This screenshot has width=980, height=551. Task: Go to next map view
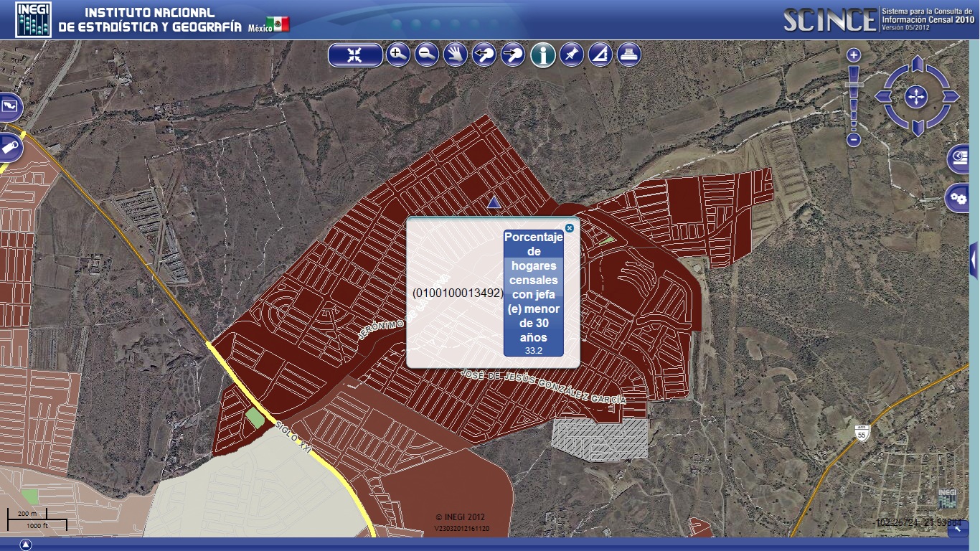(x=513, y=55)
